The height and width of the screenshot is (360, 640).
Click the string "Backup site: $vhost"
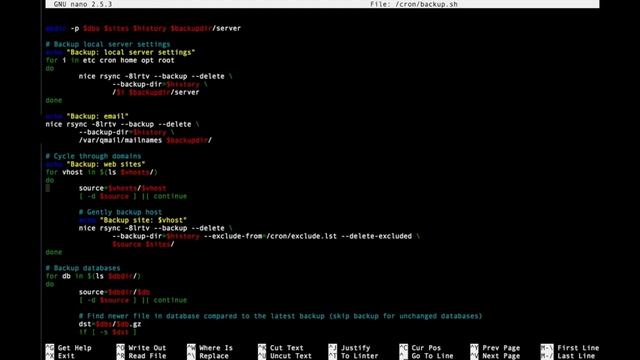(143, 220)
